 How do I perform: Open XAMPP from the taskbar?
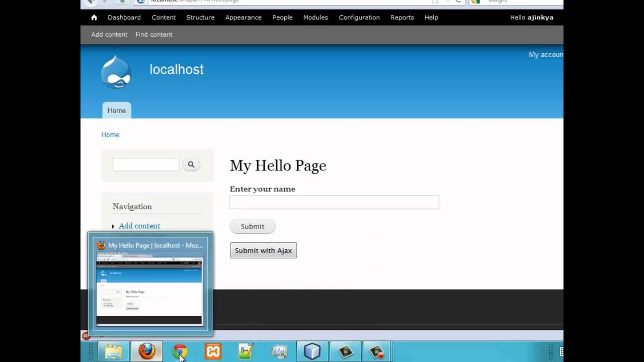click(x=213, y=351)
